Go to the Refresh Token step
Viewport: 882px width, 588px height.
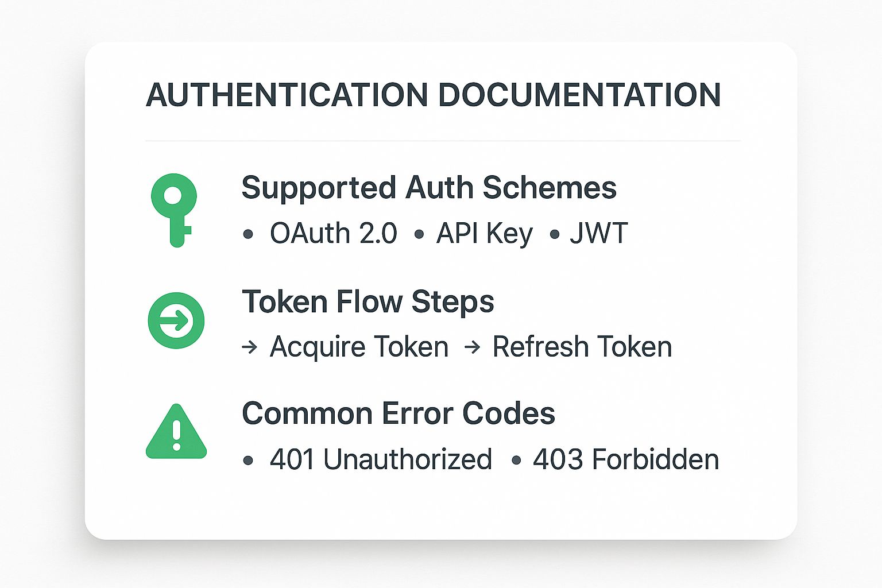(582, 347)
